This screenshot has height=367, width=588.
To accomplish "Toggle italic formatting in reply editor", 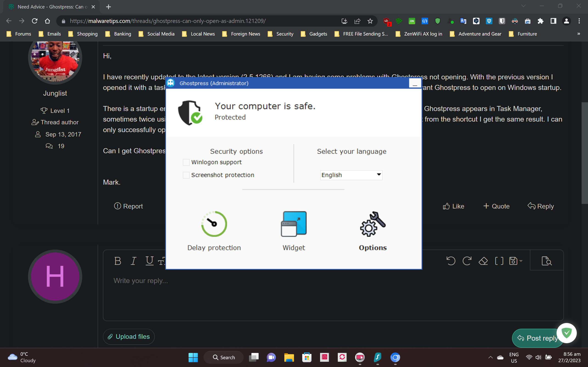I will click(x=133, y=261).
